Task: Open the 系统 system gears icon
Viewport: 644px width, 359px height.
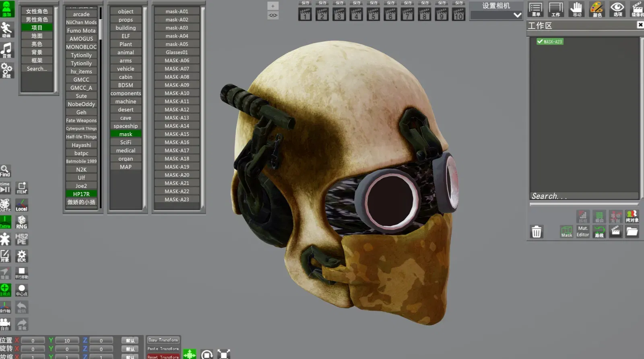Action: click(x=7, y=70)
